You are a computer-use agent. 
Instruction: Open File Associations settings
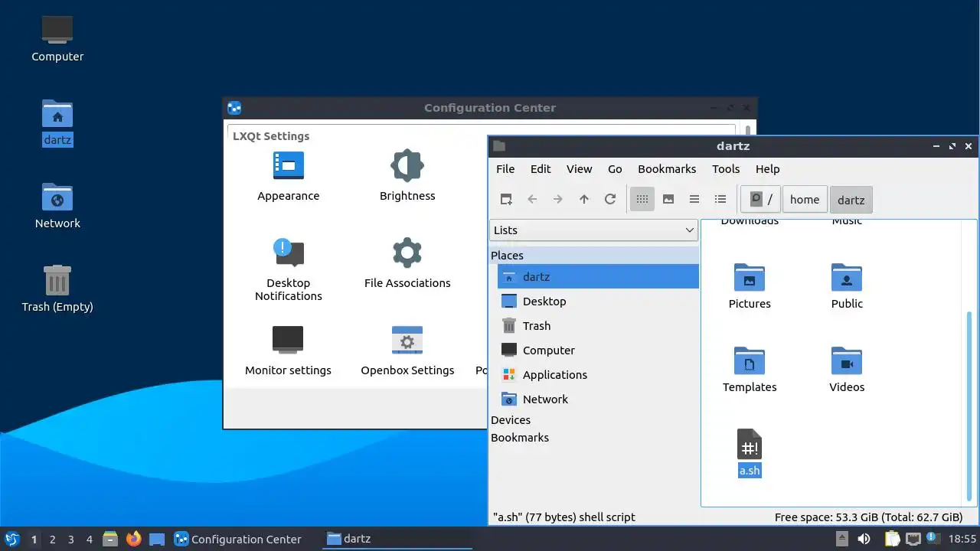tap(407, 263)
